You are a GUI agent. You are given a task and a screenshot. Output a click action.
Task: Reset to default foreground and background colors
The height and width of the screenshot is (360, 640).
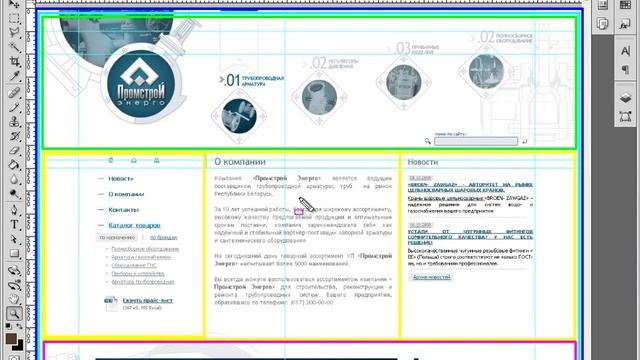click(8, 326)
